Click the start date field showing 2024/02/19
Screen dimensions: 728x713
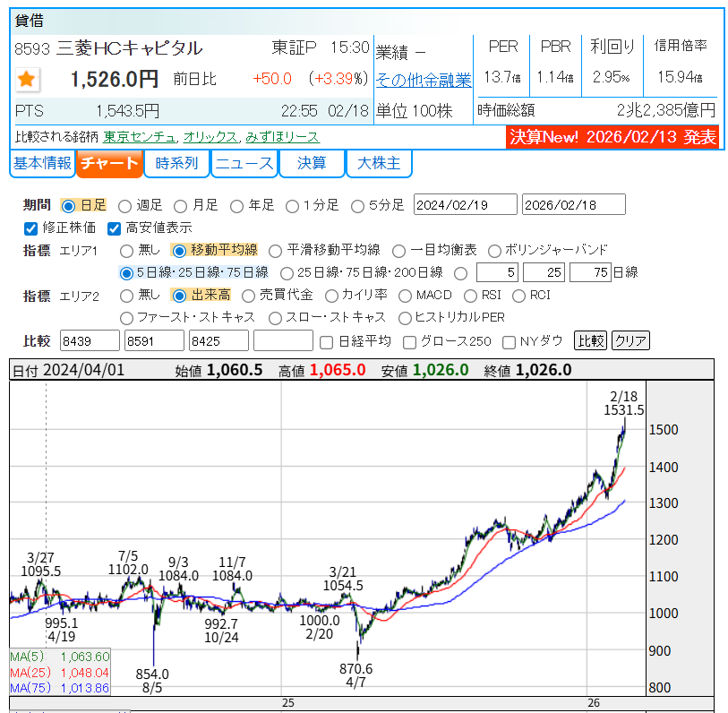[x=466, y=204]
